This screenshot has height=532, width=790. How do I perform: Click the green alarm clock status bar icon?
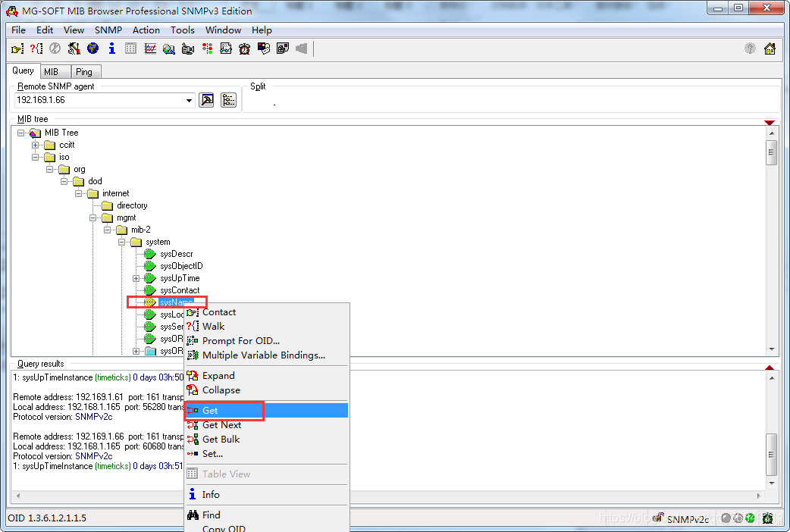click(768, 518)
